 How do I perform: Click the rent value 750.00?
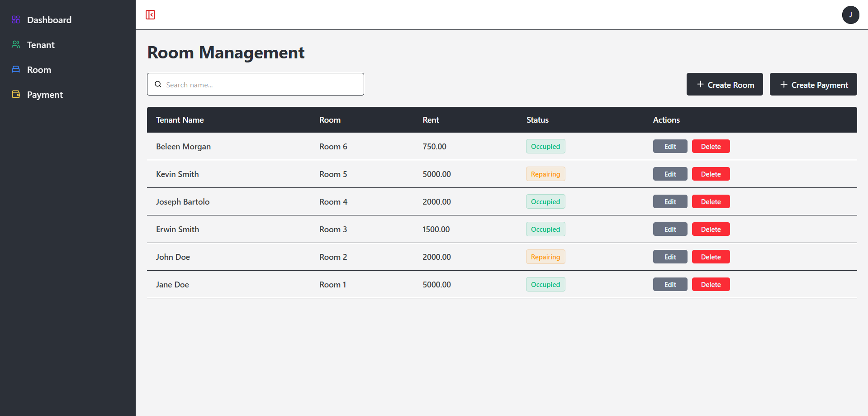coord(434,147)
